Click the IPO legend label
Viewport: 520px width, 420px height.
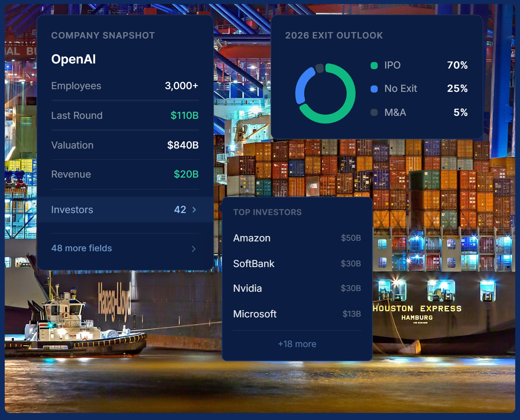pyautogui.click(x=392, y=65)
